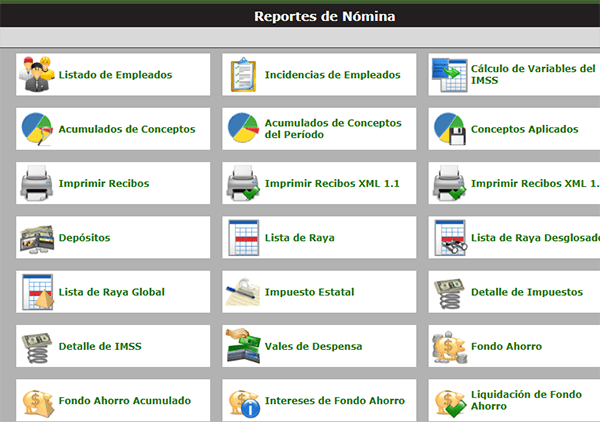Click the Conceptos Aplicados chart disk icon
Image resolution: width=600 pixels, height=422 pixels.
(450, 129)
